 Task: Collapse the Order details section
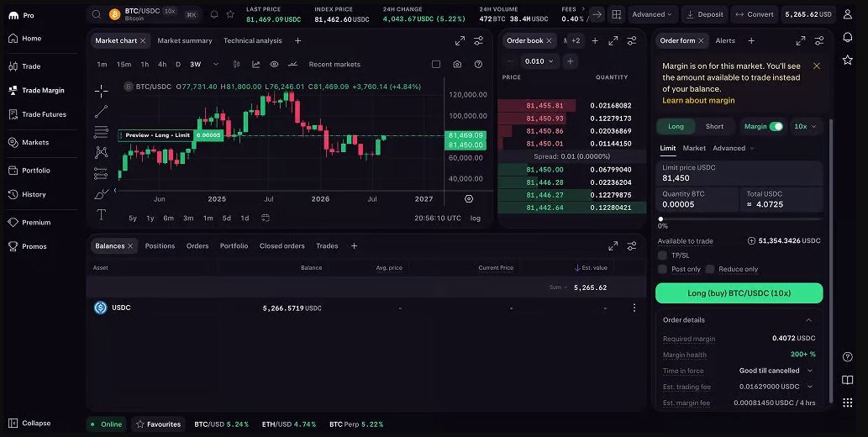pyautogui.click(x=809, y=320)
